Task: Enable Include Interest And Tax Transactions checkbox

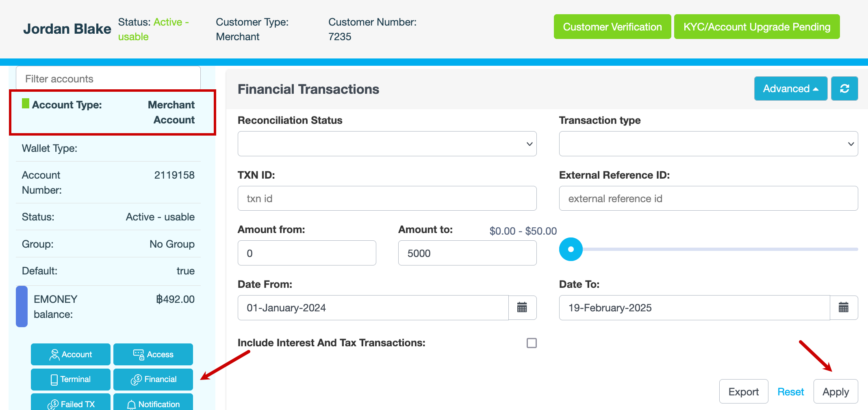Action: pos(532,343)
